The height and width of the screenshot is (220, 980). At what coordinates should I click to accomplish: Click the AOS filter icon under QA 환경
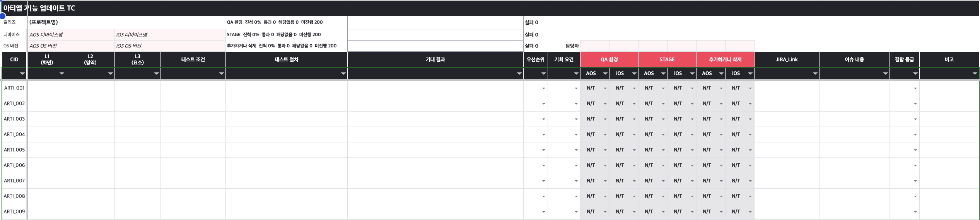605,73
